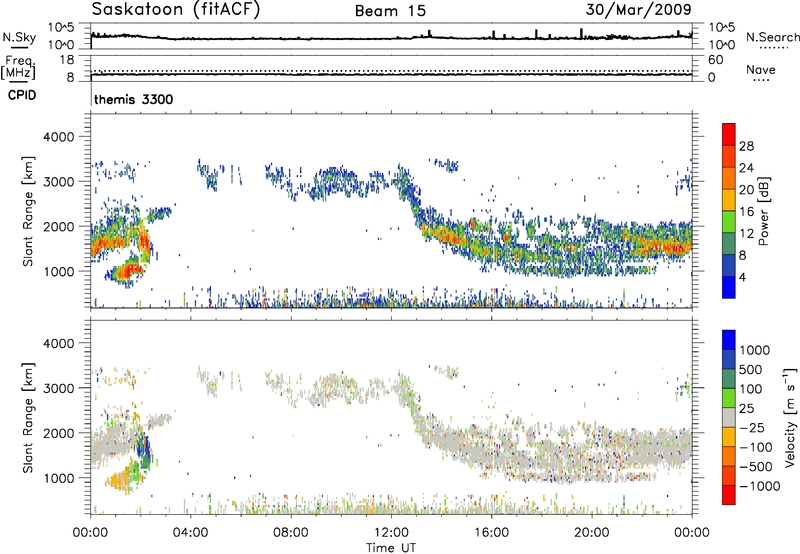The height and width of the screenshot is (554, 800).
Task: Click the 3000 tick of velocity panel
Action: pyautogui.click(x=58, y=388)
